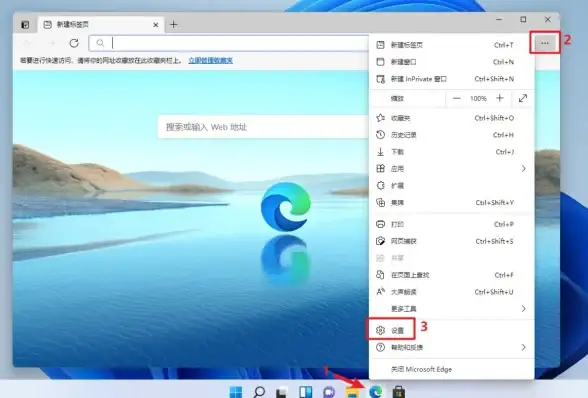Expand the Apps (应用) submenu arrow
The image size is (588, 398).
pyautogui.click(x=524, y=169)
